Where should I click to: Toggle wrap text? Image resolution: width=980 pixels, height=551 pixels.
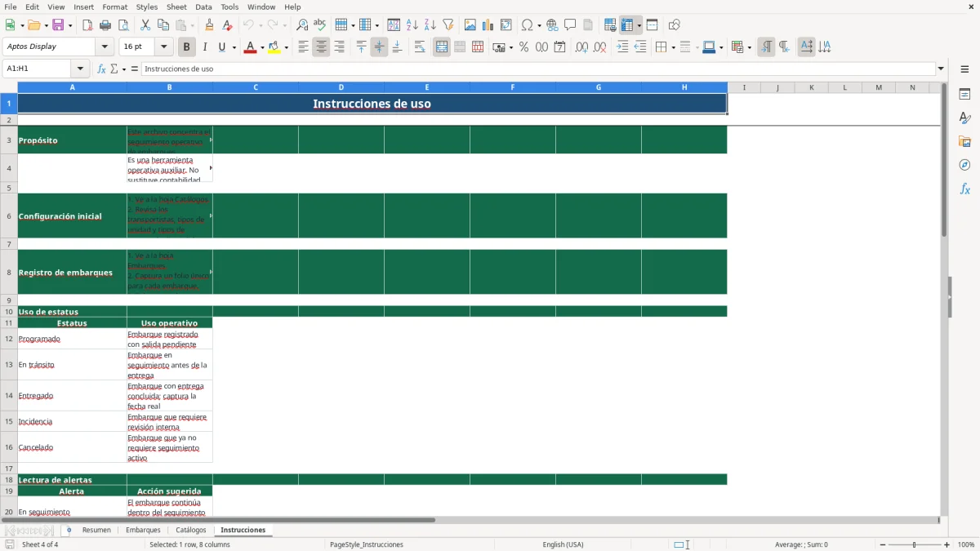tap(420, 47)
